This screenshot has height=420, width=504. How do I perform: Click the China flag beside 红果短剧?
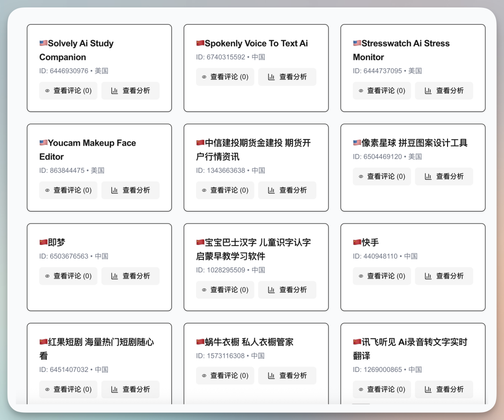coord(43,342)
